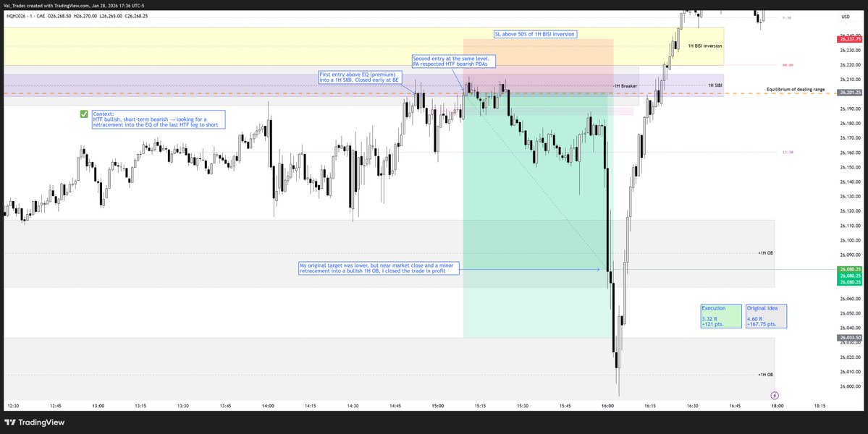Screen dimensions: 868x434
Task: Click the 15:00 time axis label
Action: [437, 406]
